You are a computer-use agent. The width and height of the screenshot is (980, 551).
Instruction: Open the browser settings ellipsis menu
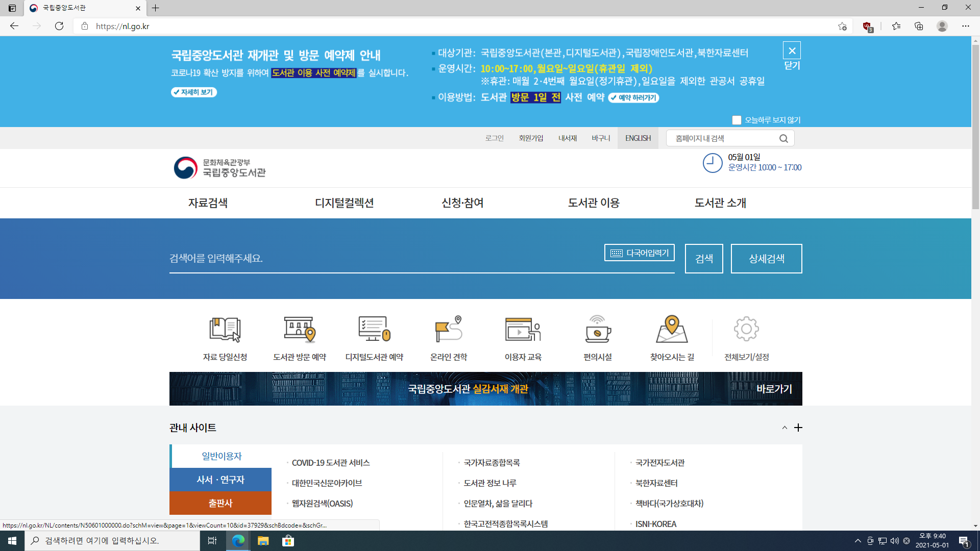[x=966, y=26]
